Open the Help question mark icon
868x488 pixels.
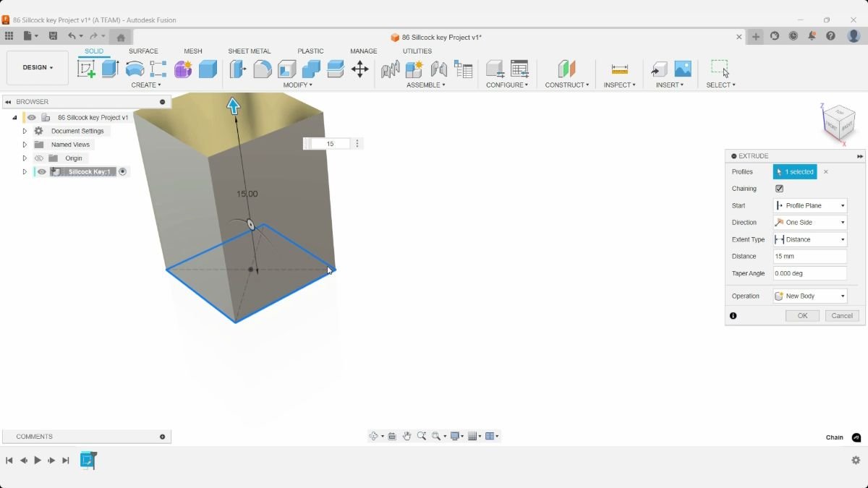[x=831, y=36]
